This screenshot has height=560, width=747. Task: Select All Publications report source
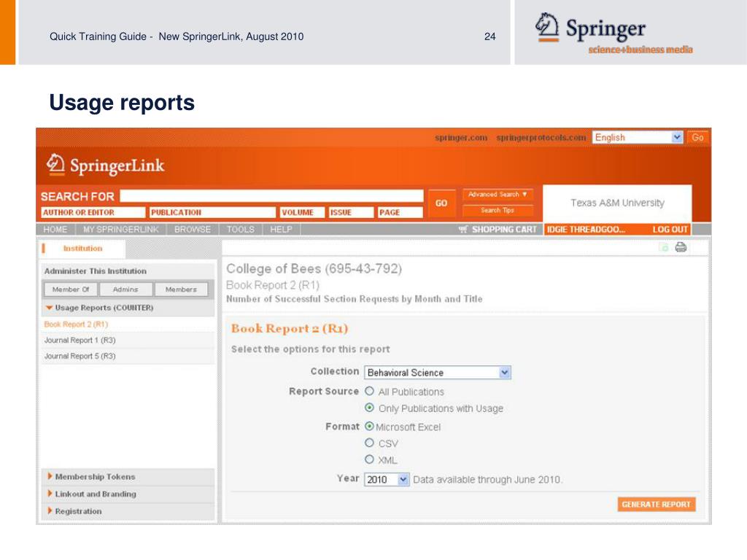(369, 391)
